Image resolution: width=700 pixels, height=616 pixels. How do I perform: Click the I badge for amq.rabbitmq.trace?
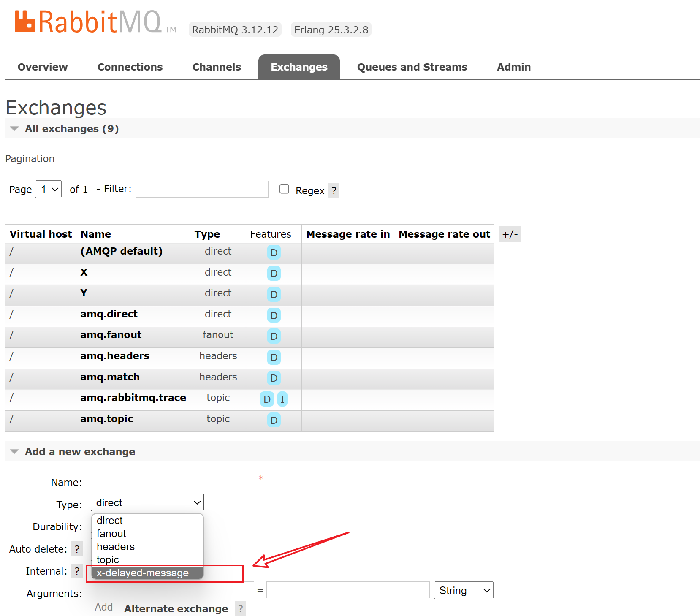click(282, 399)
